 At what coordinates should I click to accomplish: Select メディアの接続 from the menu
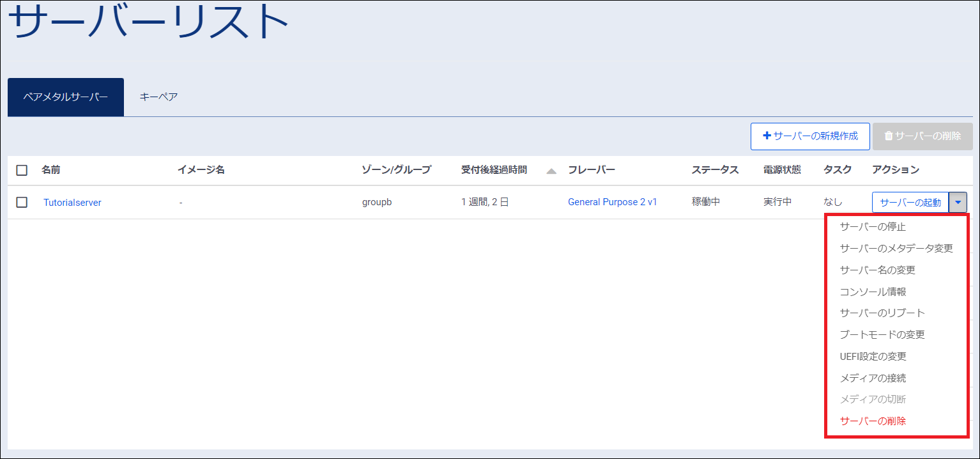(x=873, y=378)
